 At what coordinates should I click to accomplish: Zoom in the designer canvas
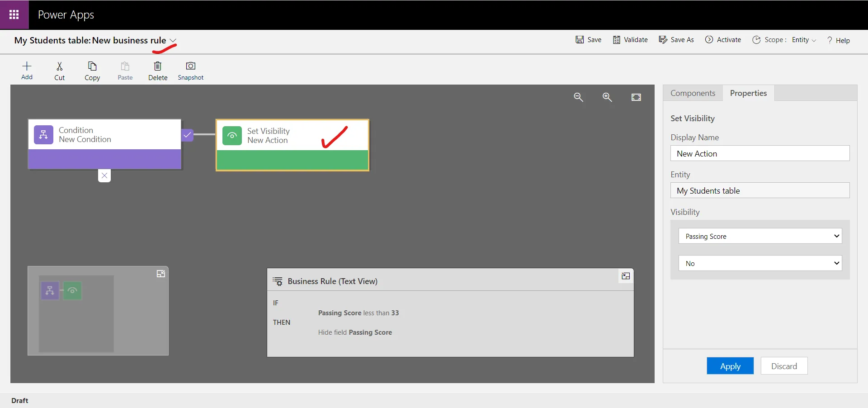tap(607, 97)
